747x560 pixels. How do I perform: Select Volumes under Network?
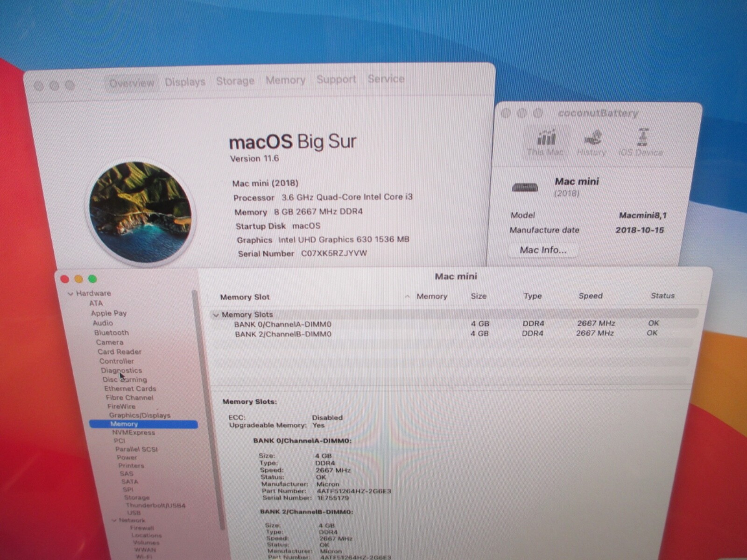146,543
